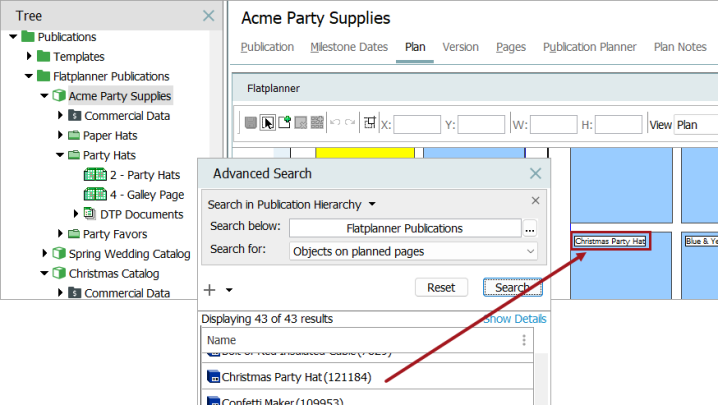Open the Name column options menu
718x405 pixels.
click(x=524, y=340)
